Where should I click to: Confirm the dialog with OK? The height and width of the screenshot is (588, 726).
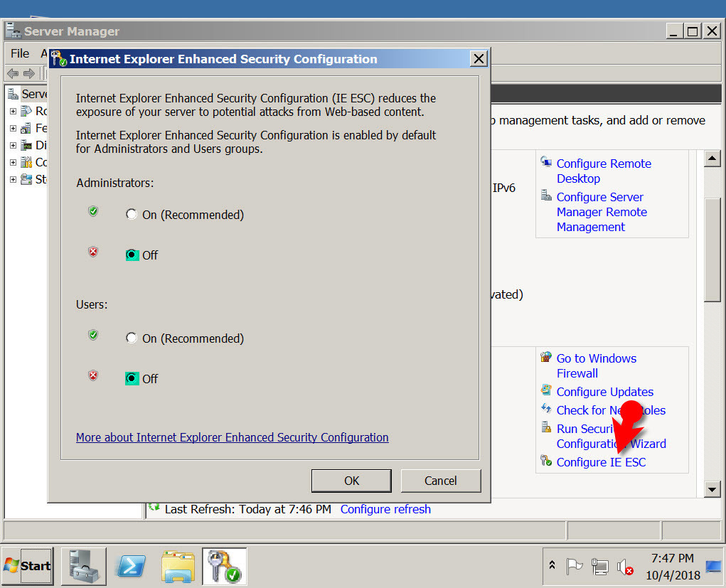[x=351, y=481]
